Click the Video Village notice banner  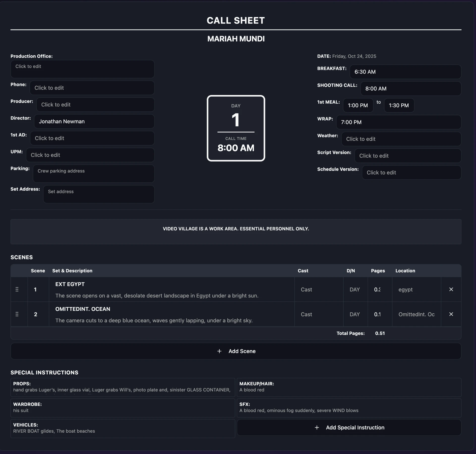pyautogui.click(x=236, y=231)
